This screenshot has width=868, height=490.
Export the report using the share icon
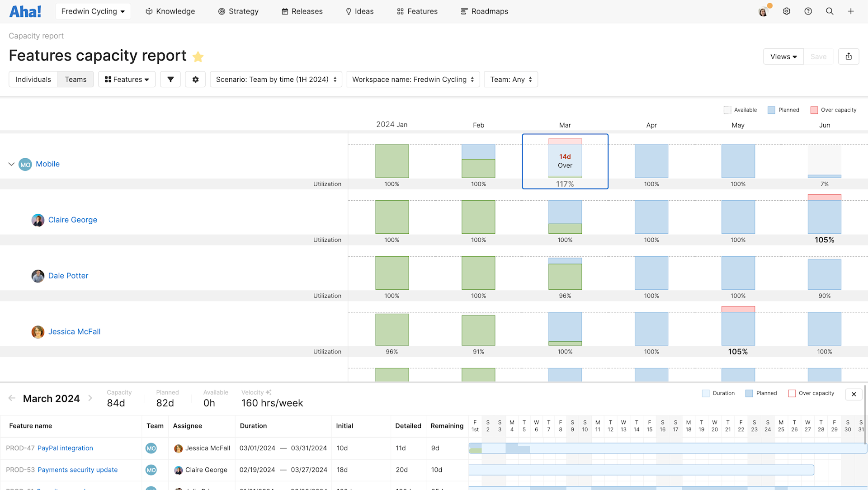click(x=849, y=56)
